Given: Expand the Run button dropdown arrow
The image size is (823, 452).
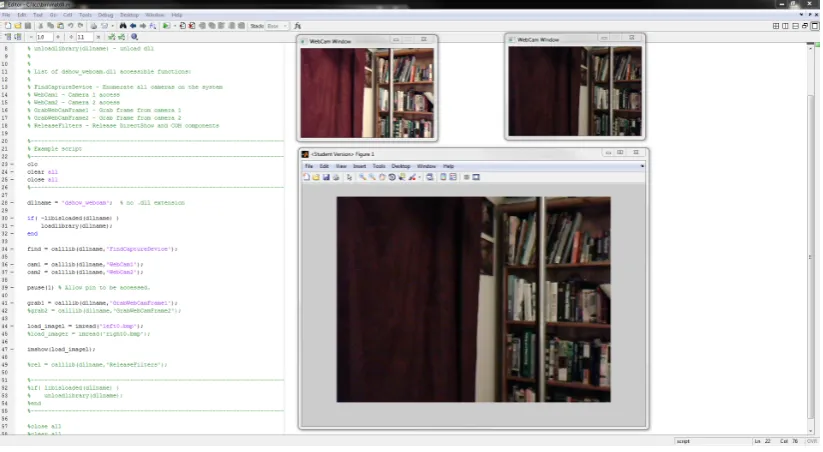Looking at the screenshot, I should coord(175,26).
